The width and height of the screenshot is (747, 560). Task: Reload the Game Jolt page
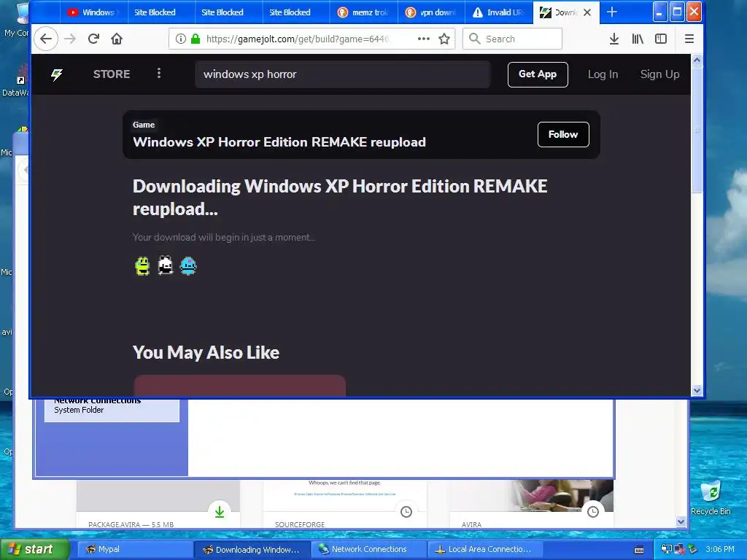coord(93,39)
